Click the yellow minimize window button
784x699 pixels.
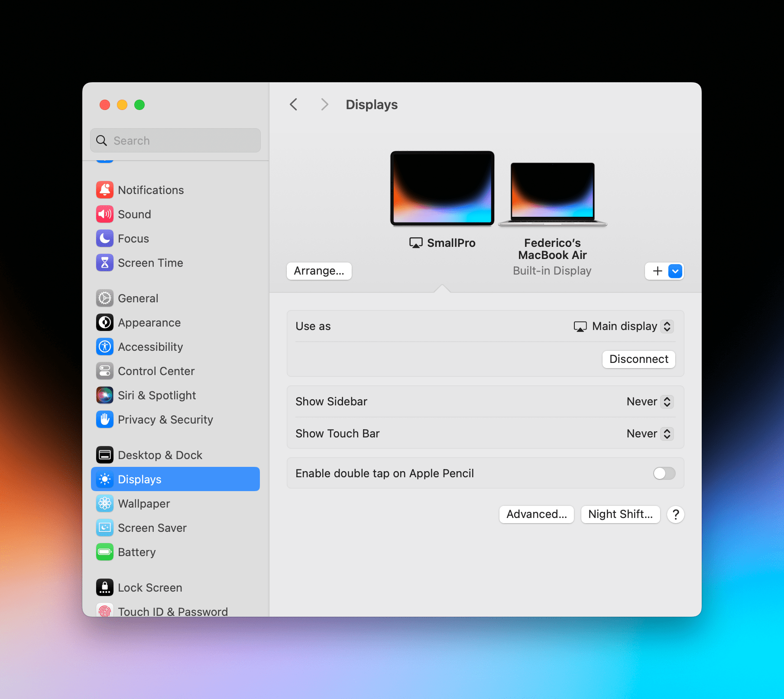coord(122,105)
